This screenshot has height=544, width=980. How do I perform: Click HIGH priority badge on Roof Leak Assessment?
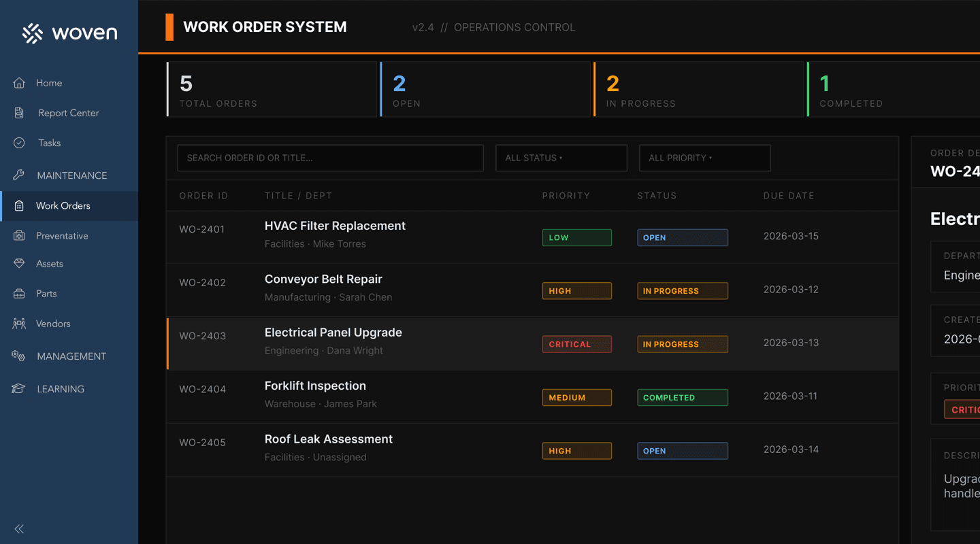577,451
